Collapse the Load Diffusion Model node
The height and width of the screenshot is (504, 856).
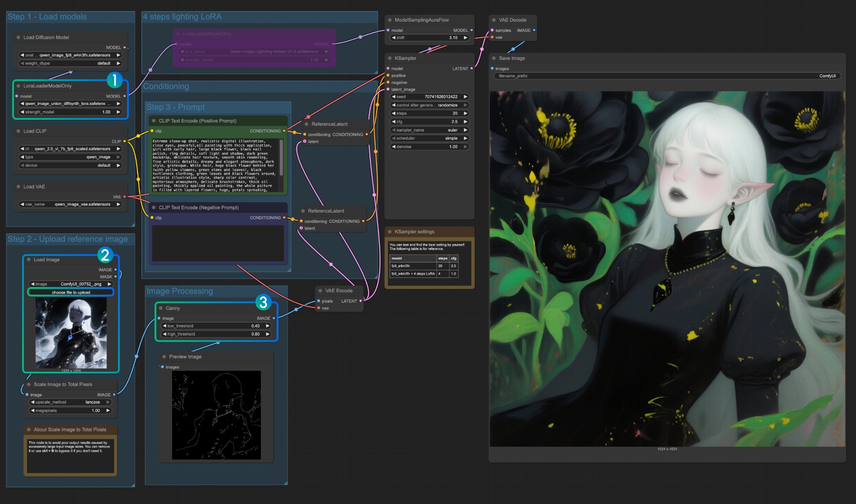click(x=18, y=37)
